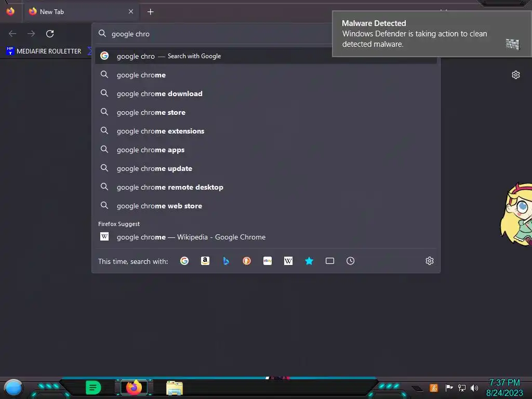Open Action Center flag tray icon

coord(449,388)
